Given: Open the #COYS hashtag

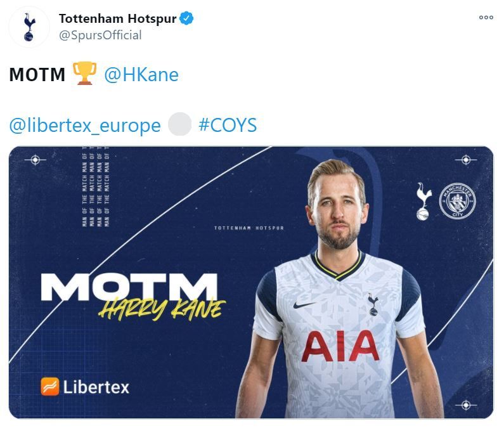Looking at the screenshot, I should click(x=228, y=125).
